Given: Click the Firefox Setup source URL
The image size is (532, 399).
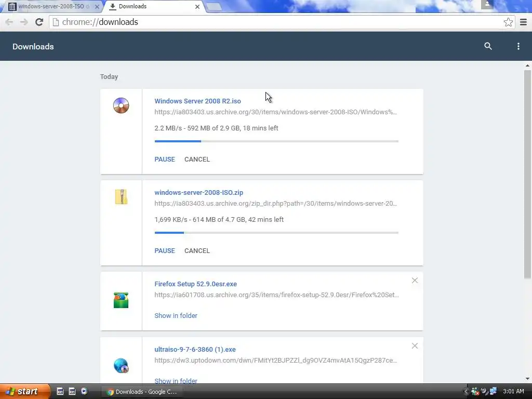Looking at the screenshot, I should [x=276, y=295].
